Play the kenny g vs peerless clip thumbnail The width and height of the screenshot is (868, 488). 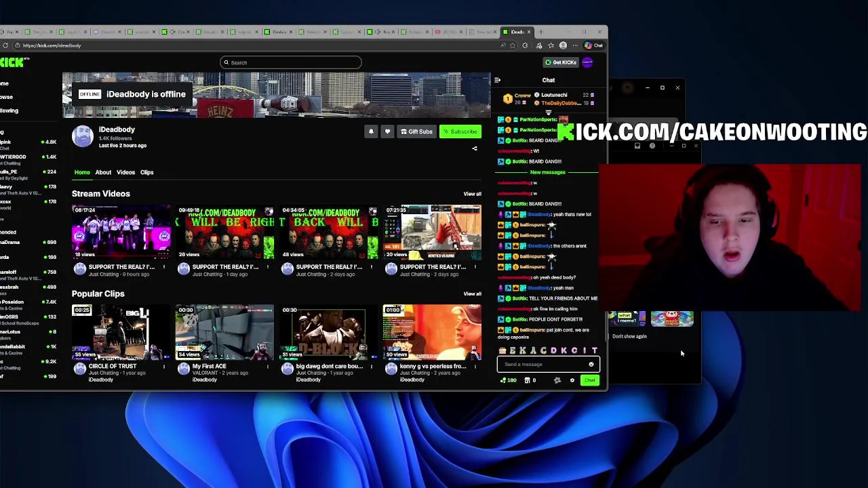click(x=433, y=332)
